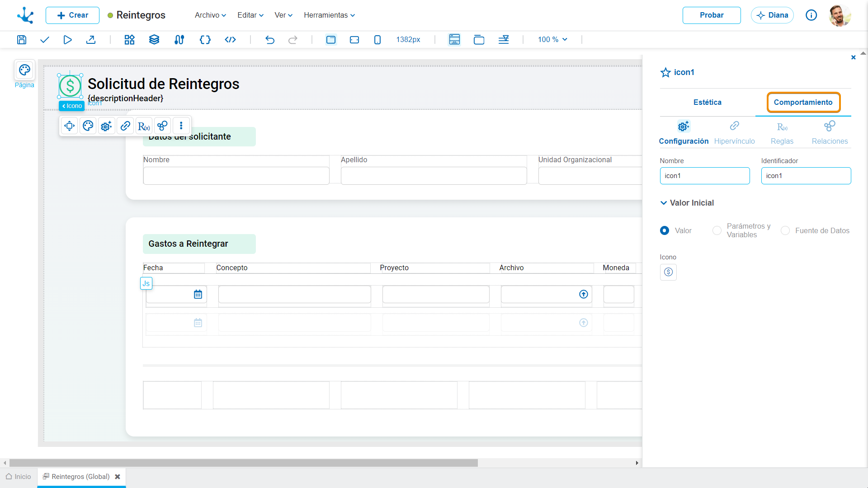Click the undo arrow icon
Screen dimensions: 868x488
point(270,40)
